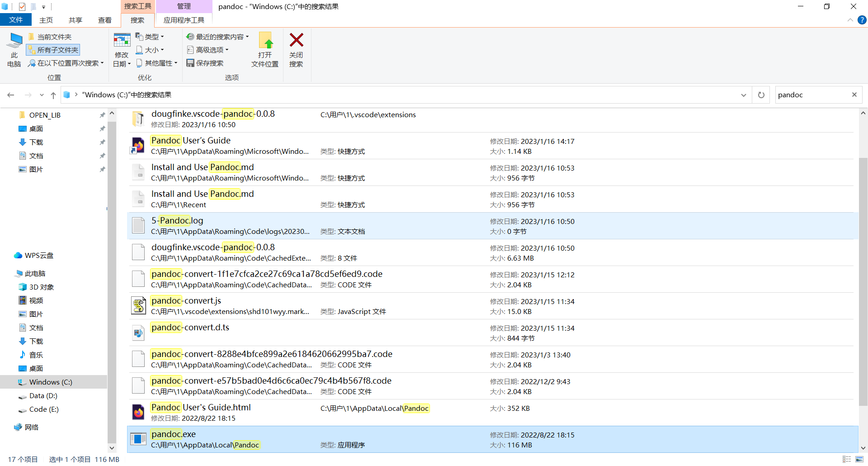Select pandoc-convert.d.ts file icon
Image resolution: width=868 pixels, height=466 pixels.
[x=138, y=333]
